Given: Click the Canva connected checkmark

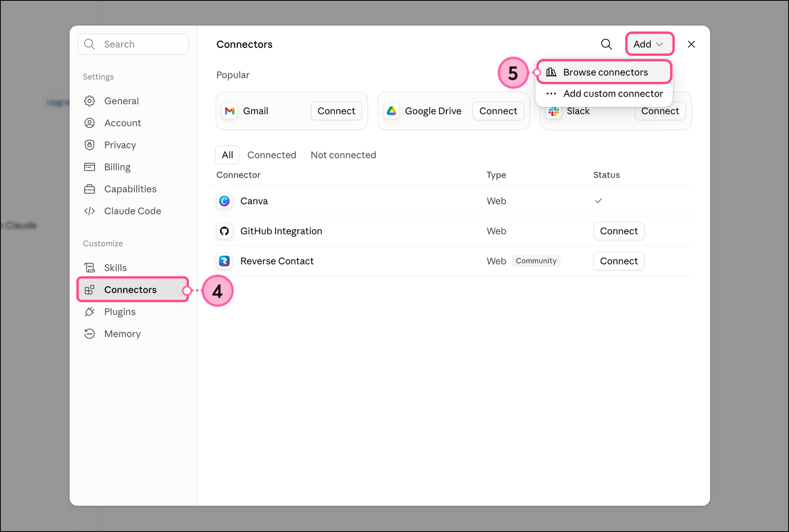Looking at the screenshot, I should pos(598,201).
